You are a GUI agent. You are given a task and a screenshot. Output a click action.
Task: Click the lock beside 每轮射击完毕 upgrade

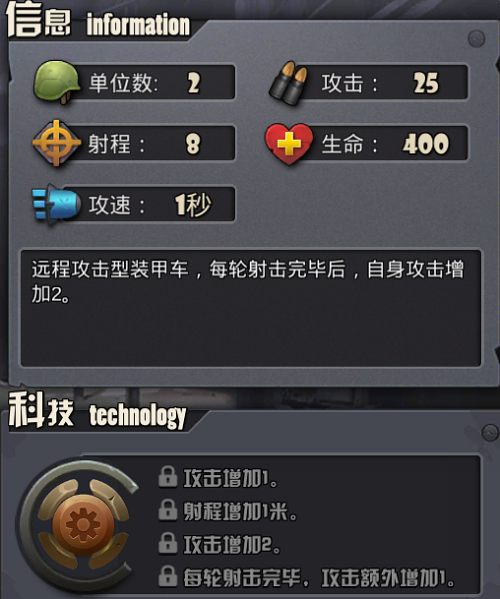168,576
